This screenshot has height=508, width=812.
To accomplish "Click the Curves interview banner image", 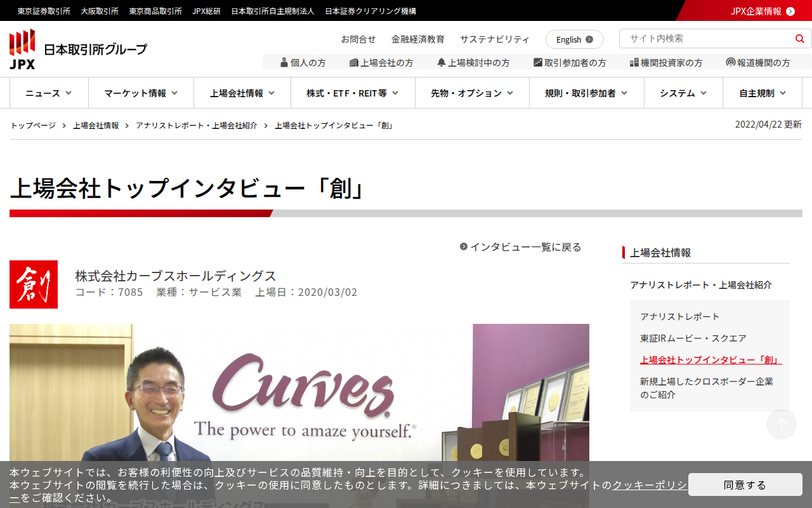I will [x=299, y=416].
